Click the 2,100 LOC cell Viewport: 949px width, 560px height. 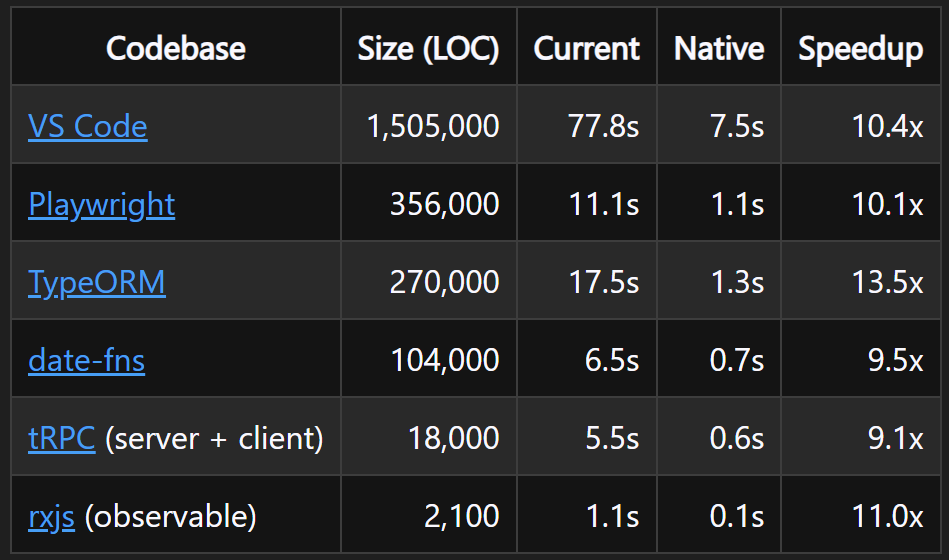pyautogui.click(x=462, y=516)
